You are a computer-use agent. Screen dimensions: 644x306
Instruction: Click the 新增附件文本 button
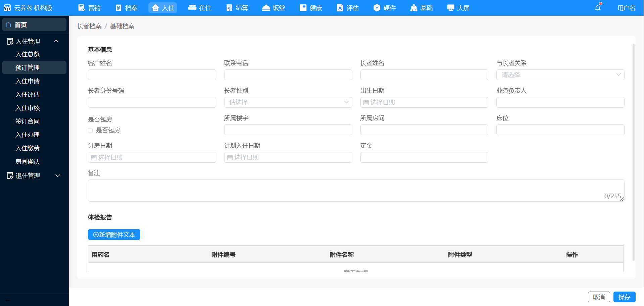pos(114,235)
